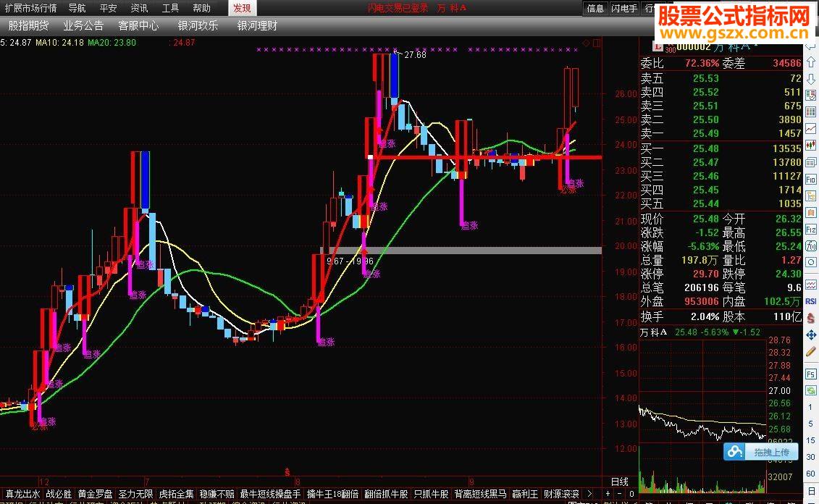Open the 资讯 menu
This screenshot has height=504, width=819.
(139, 8)
